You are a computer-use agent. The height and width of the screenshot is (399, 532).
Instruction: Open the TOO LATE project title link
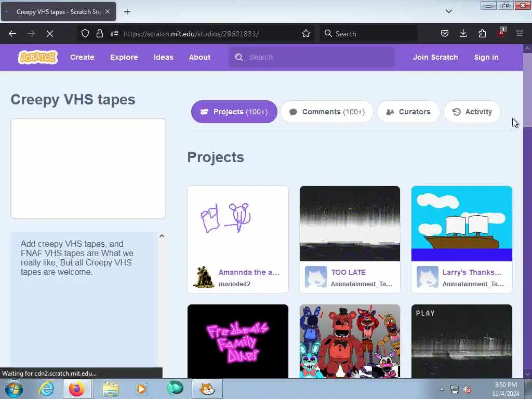(349, 272)
